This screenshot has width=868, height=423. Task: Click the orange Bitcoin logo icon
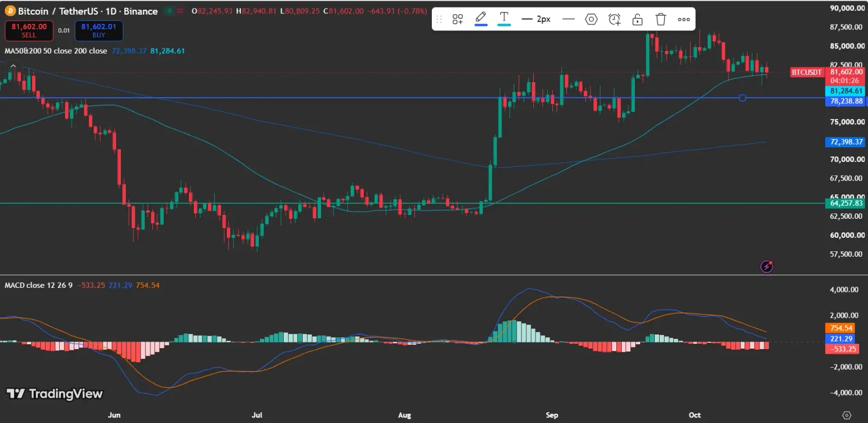click(x=10, y=11)
